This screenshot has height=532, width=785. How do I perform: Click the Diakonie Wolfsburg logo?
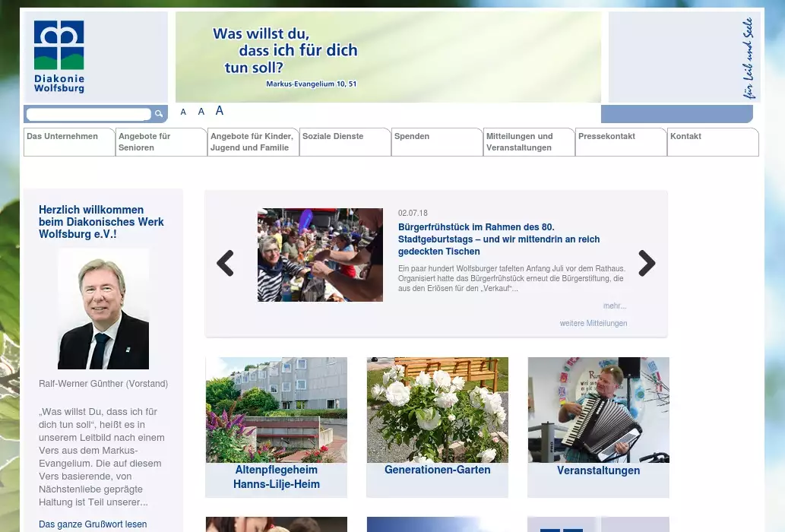(59, 57)
